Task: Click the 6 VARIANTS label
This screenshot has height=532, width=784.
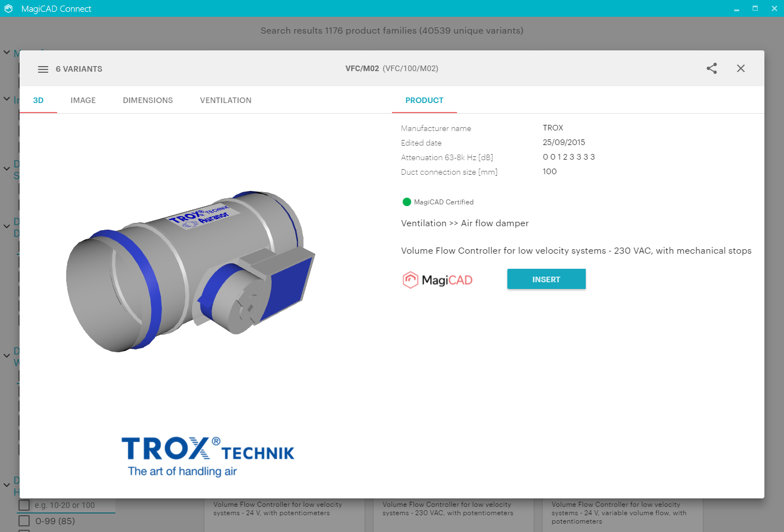Action: click(x=79, y=69)
